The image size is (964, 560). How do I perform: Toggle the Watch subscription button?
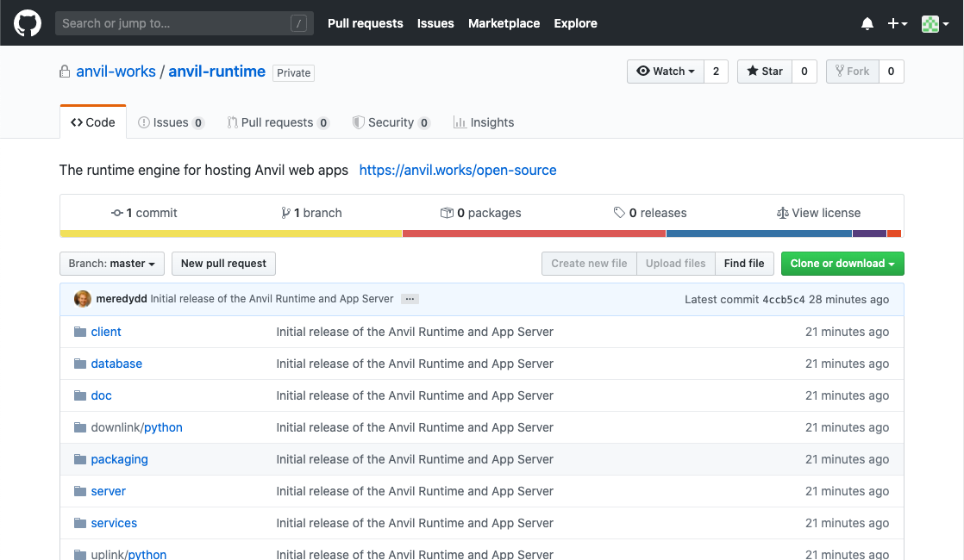coord(666,72)
